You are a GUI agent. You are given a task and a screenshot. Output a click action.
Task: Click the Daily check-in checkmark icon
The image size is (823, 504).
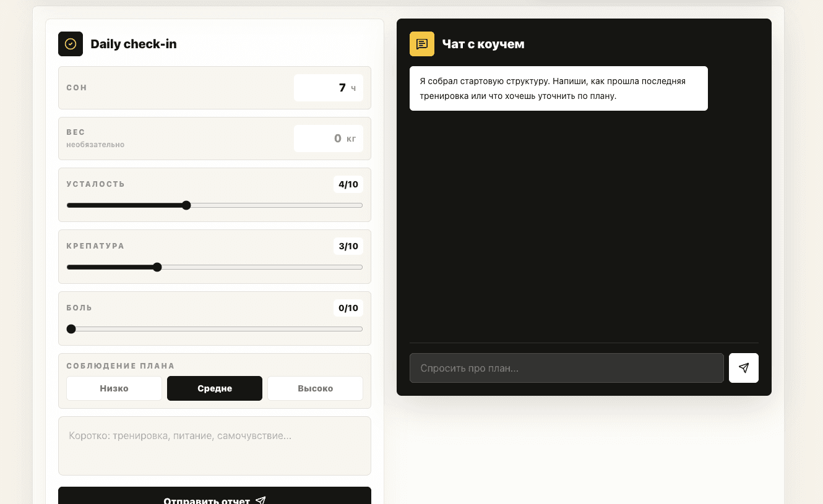coord(71,44)
